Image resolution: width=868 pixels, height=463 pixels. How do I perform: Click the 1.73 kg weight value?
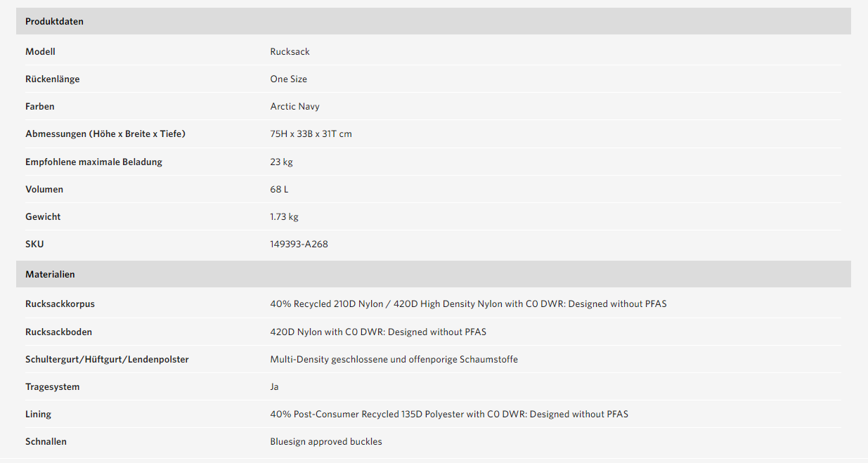(284, 217)
